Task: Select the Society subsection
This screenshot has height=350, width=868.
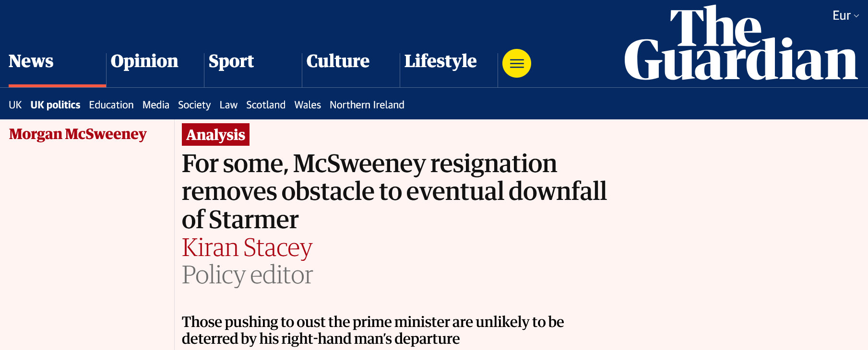Action: tap(194, 105)
